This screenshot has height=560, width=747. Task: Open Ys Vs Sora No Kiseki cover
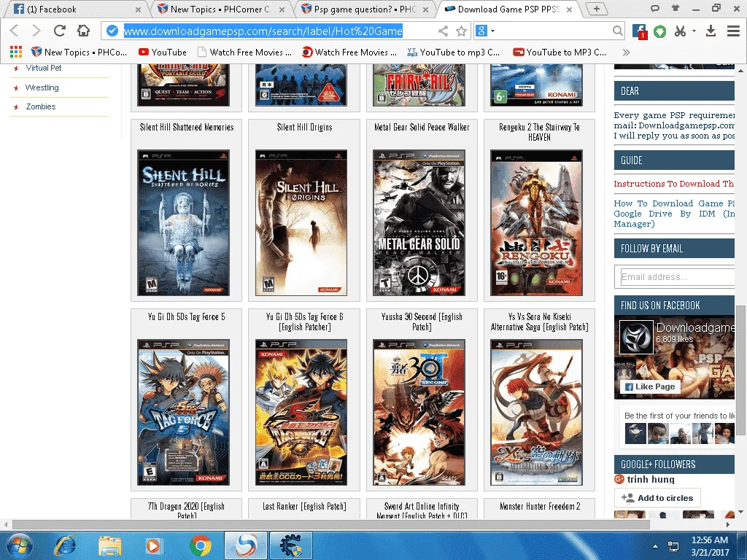pos(536,413)
